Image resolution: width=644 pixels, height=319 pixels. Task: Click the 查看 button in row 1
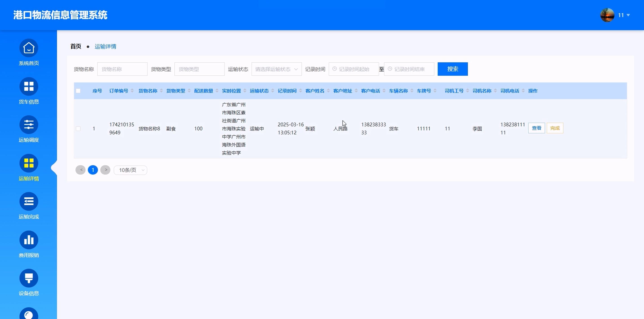pos(536,128)
